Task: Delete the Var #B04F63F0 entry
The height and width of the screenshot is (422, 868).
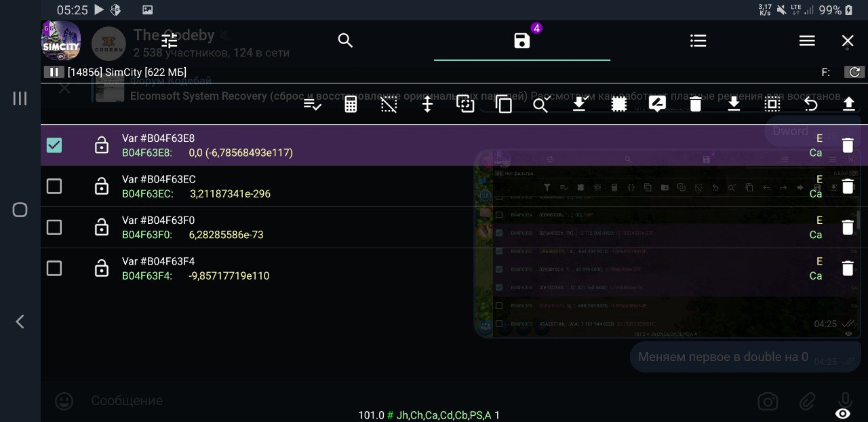Action: tap(848, 227)
